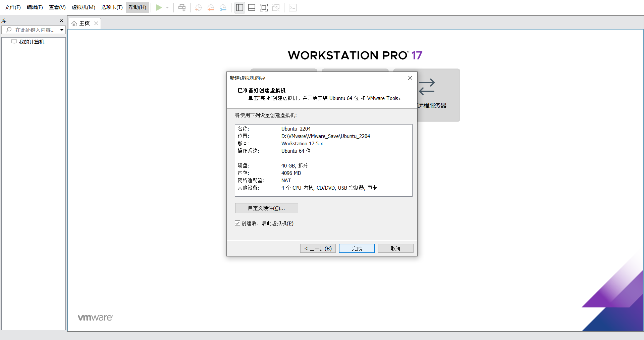Viewport: 644px width, 340px height.
Task: Toggle 创建后开启此虚拟机 checkbox
Action: pos(237,223)
